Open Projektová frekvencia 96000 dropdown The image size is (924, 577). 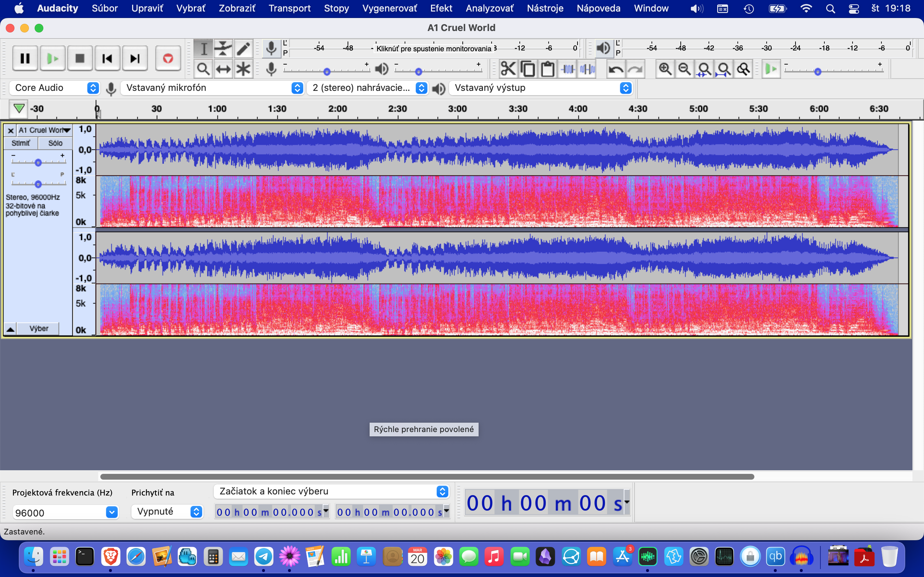112,512
